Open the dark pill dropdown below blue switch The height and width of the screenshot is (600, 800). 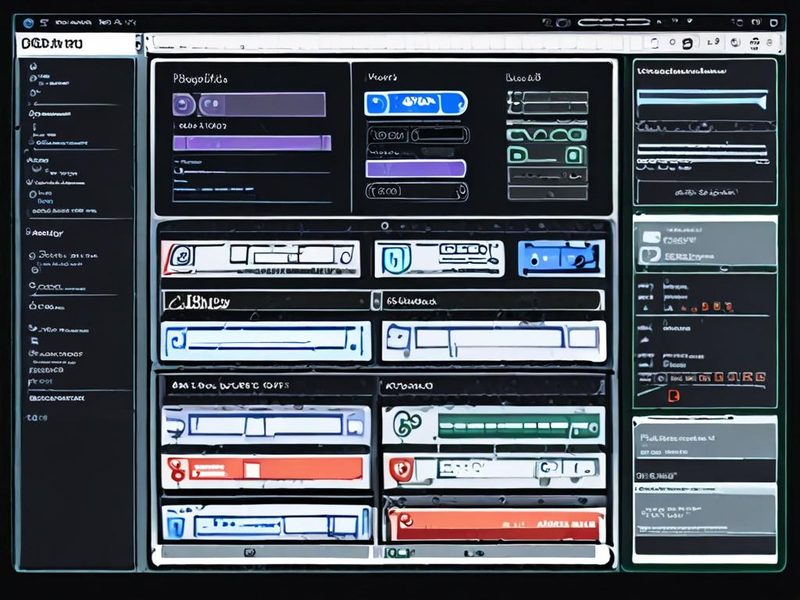click(x=418, y=135)
